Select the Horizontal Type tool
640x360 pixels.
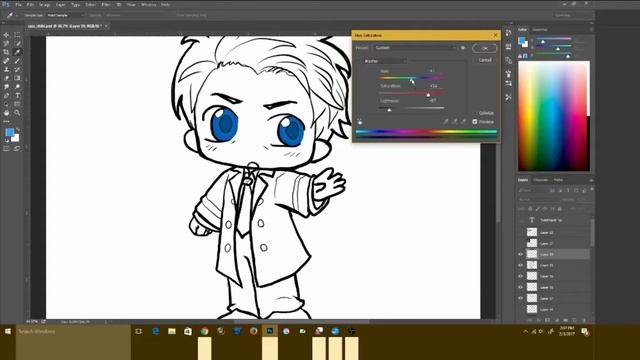pyautogui.click(x=17, y=96)
